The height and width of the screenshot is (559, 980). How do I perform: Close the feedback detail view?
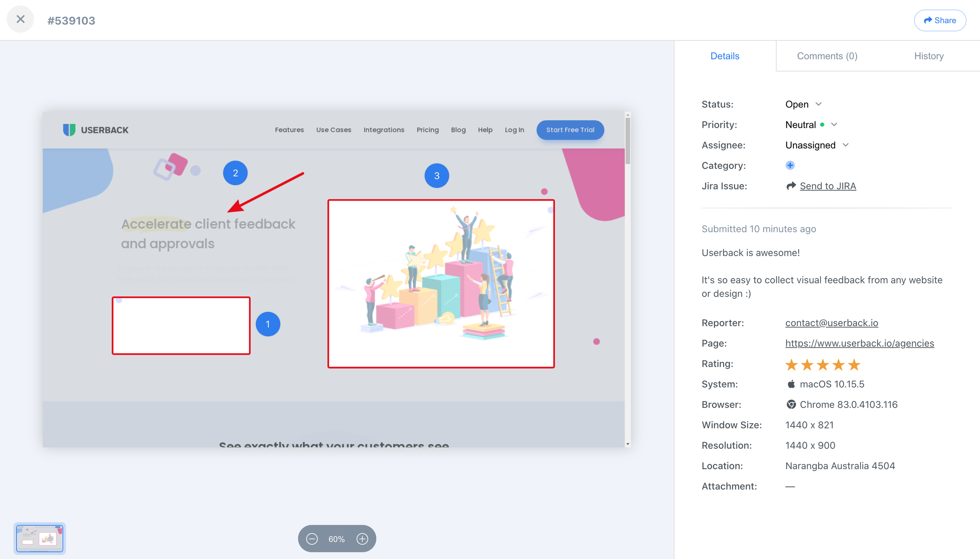tap(20, 19)
